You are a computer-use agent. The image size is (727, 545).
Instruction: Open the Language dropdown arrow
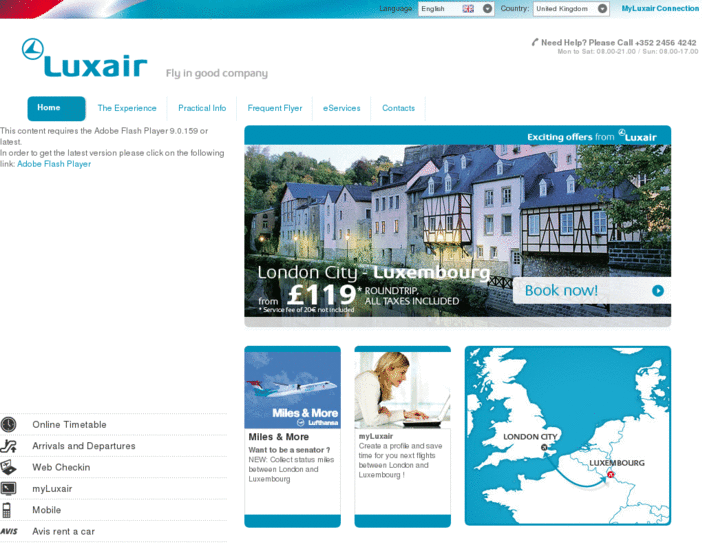487,8
